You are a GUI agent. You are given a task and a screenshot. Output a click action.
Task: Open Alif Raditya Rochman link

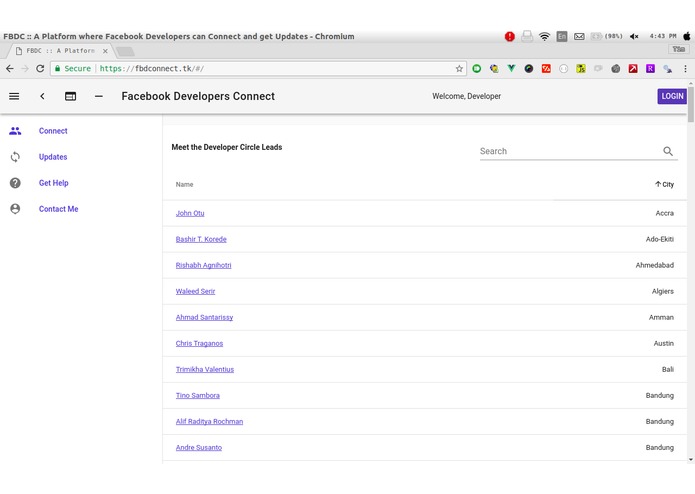(209, 421)
